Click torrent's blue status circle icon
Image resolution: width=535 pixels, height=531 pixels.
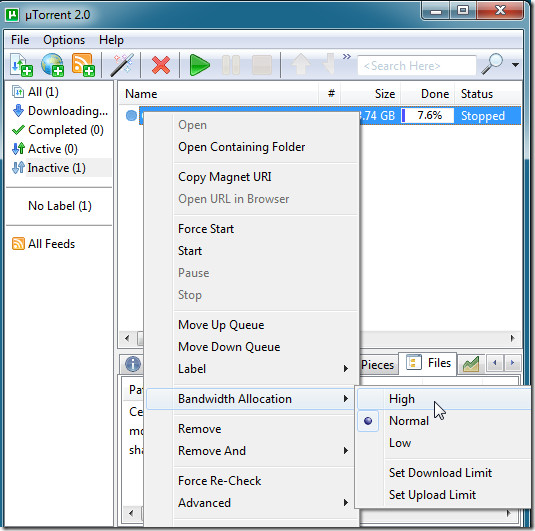pyautogui.click(x=131, y=116)
